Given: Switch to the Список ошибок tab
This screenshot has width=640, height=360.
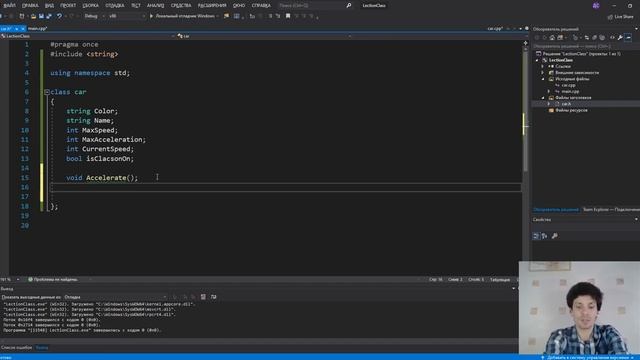Looking at the screenshot, I should (16, 347).
